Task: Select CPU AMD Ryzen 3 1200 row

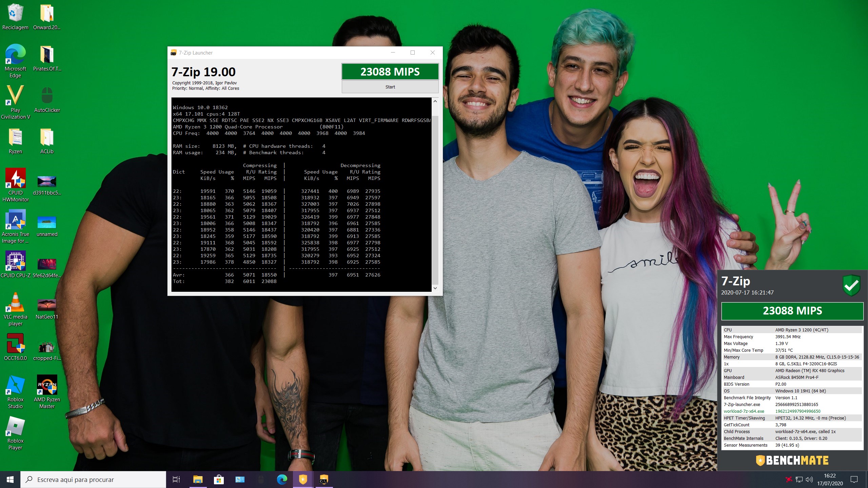Action: [792, 330]
